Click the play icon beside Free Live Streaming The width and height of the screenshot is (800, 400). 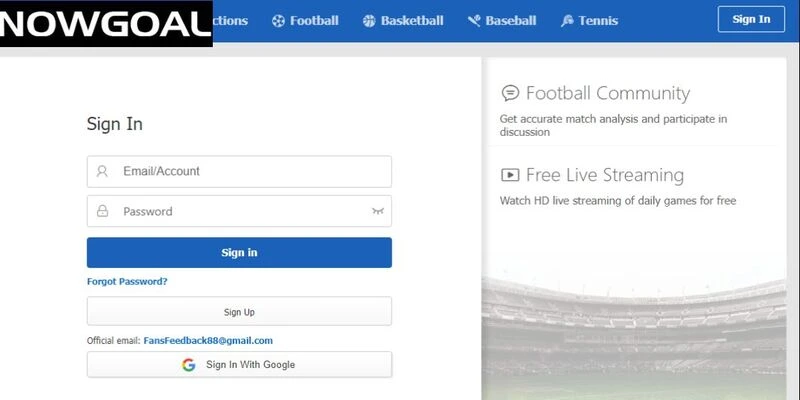click(x=510, y=175)
